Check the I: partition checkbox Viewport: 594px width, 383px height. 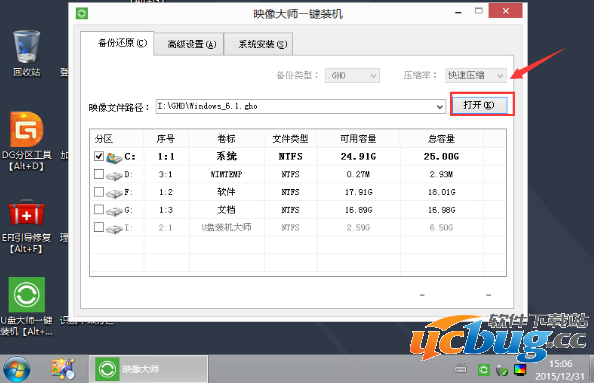(99, 227)
